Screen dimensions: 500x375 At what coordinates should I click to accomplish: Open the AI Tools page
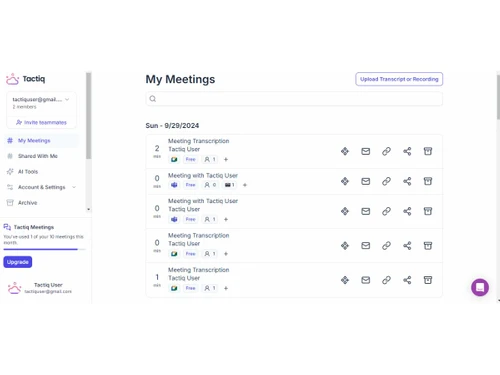click(28, 172)
